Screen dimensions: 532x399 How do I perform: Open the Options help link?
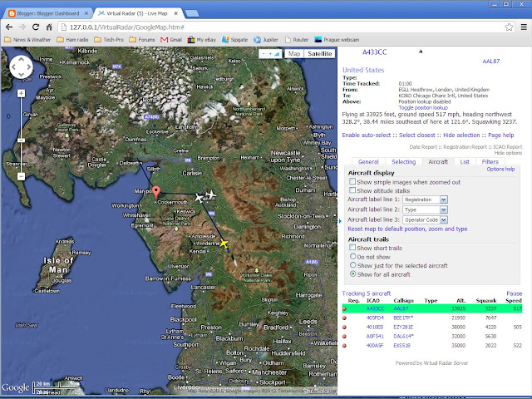click(x=500, y=169)
